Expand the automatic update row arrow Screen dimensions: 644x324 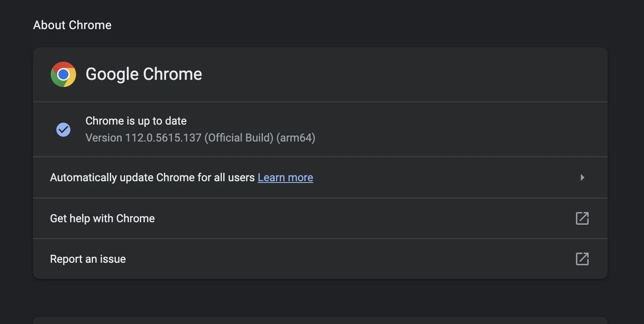(x=582, y=178)
